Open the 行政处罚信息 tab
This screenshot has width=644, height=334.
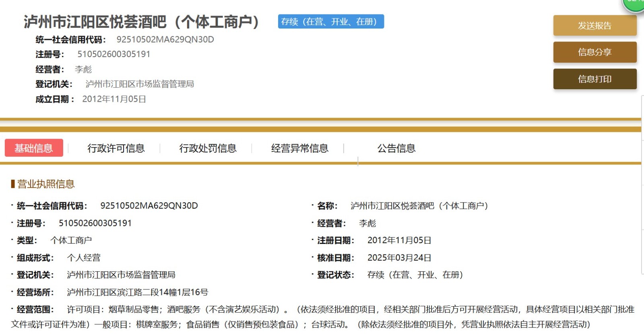click(208, 148)
